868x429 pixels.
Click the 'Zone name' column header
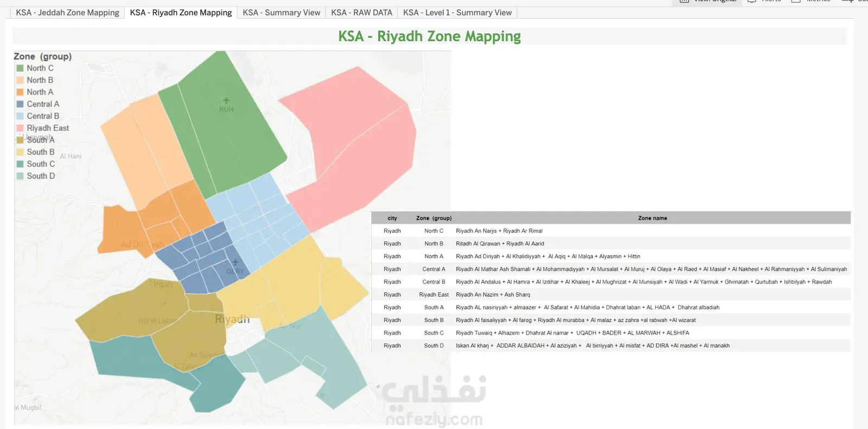click(x=653, y=218)
